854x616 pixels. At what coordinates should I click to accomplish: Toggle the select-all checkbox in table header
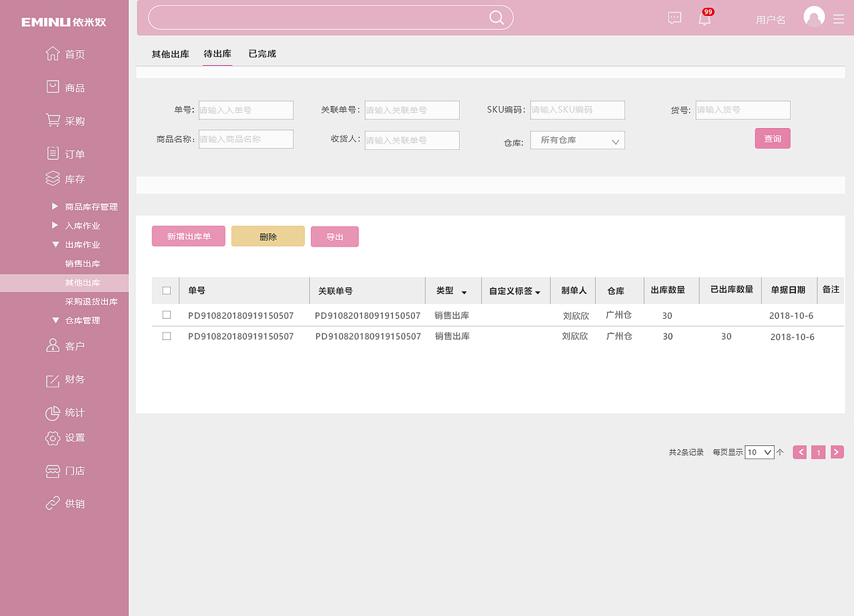pos(166,291)
